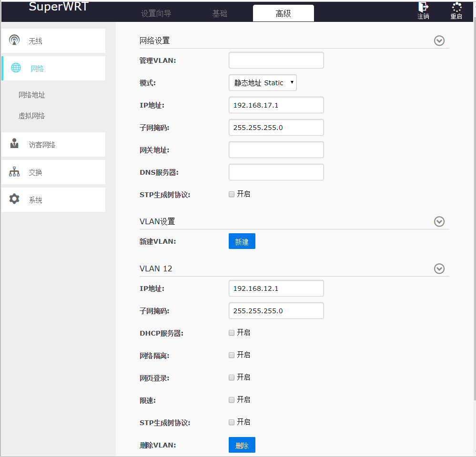Click the 重启 reboot icon
The height and width of the screenshot is (457, 476).
[x=456, y=7]
